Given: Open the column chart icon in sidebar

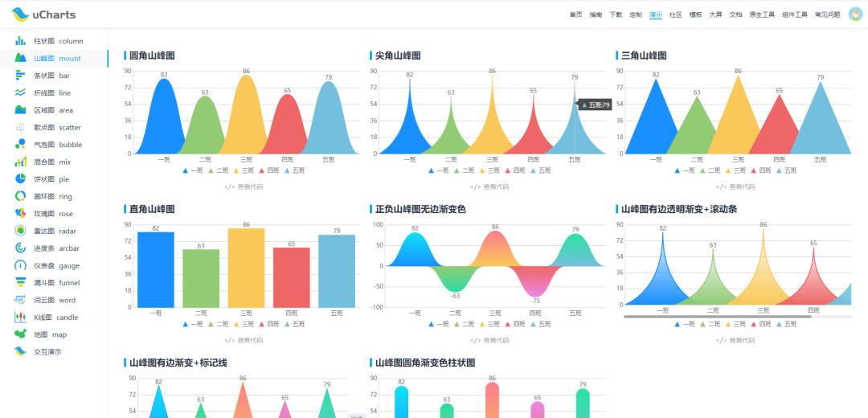Looking at the screenshot, I should point(20,41).
